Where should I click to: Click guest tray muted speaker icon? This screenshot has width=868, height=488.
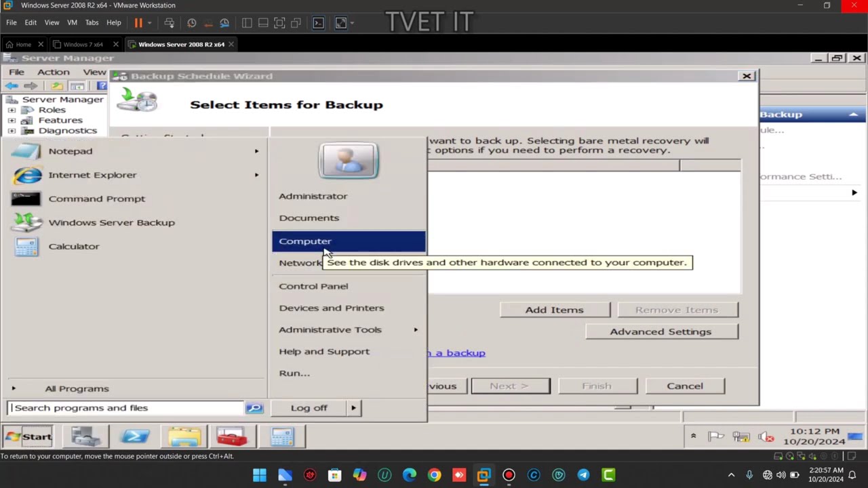[766, 437]
